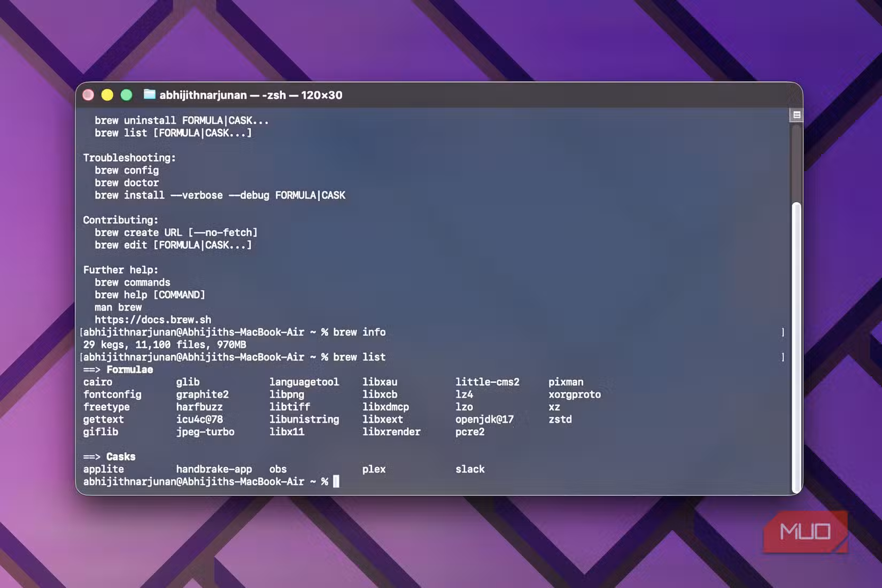Click the 'libxrender' formula name
Viewport: 882px width, 588px height.
(x=391, y=432)
